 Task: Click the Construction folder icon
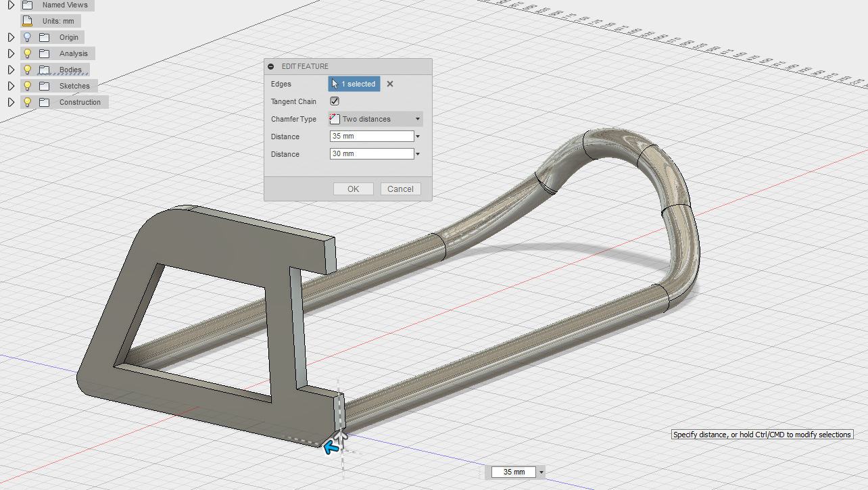point(45,103)
